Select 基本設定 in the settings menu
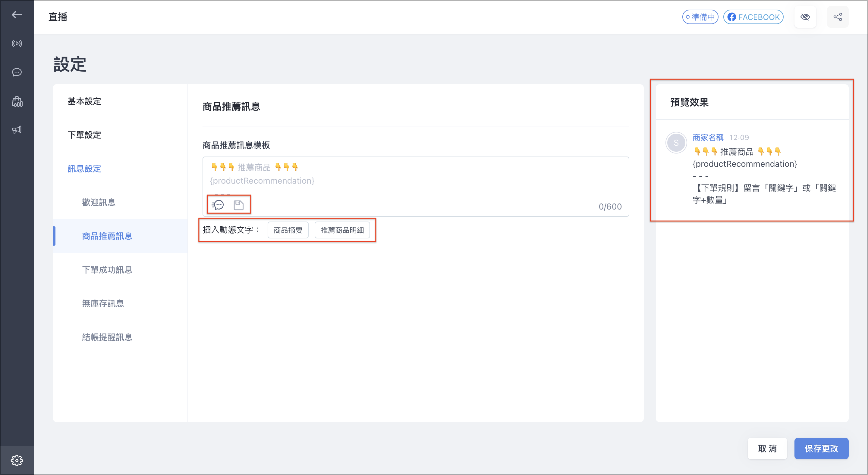868x475 pixels. [x=84, y=101]
